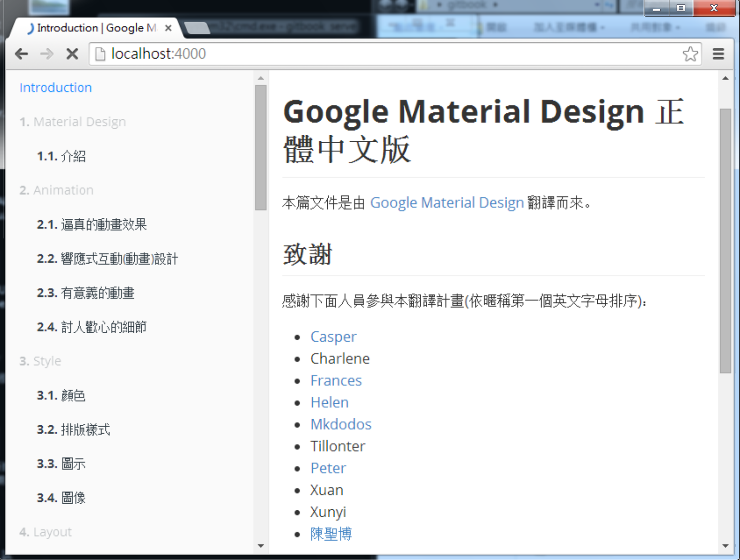Maximize the Chrome window
This screenshot has height=560, width=740.
[681, 8]
